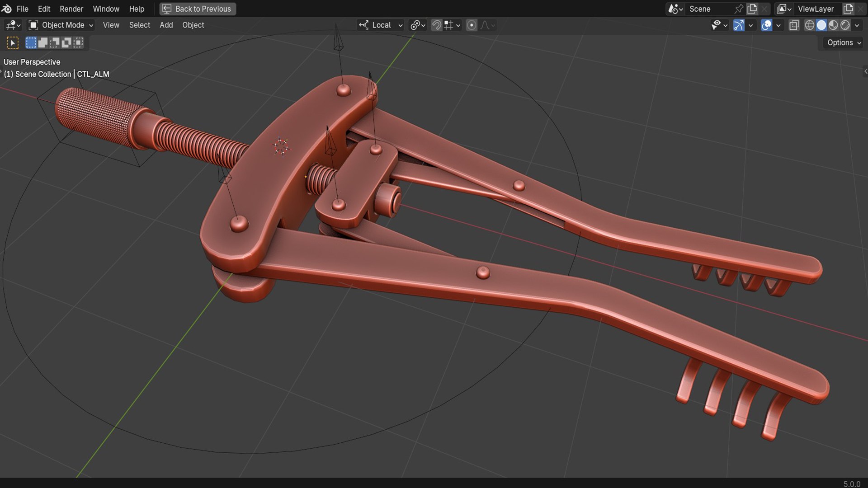The width and height of the screenshot is (868, 488).
Task: Open the Local transform orientation dropdown
Action: (381, 25)
